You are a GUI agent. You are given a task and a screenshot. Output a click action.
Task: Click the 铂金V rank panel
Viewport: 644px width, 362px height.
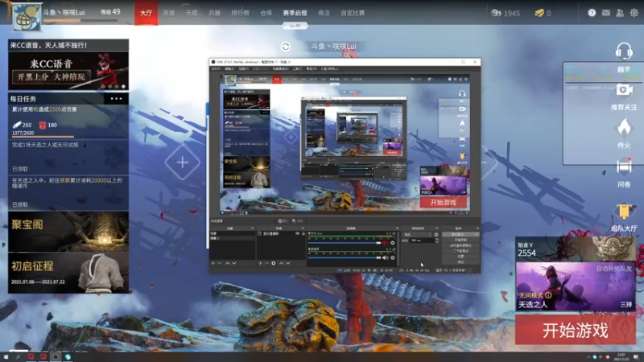click(x=576, y=249)
